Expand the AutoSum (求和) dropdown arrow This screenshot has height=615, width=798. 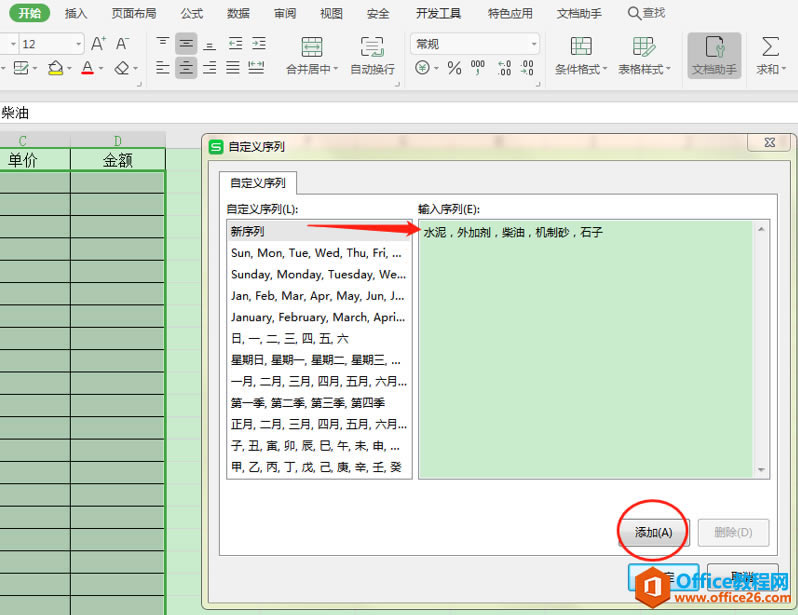(x=783, y=69)
